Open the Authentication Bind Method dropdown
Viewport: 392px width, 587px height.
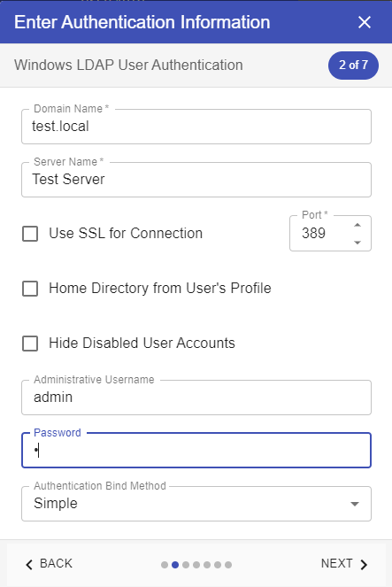[196, 504]
